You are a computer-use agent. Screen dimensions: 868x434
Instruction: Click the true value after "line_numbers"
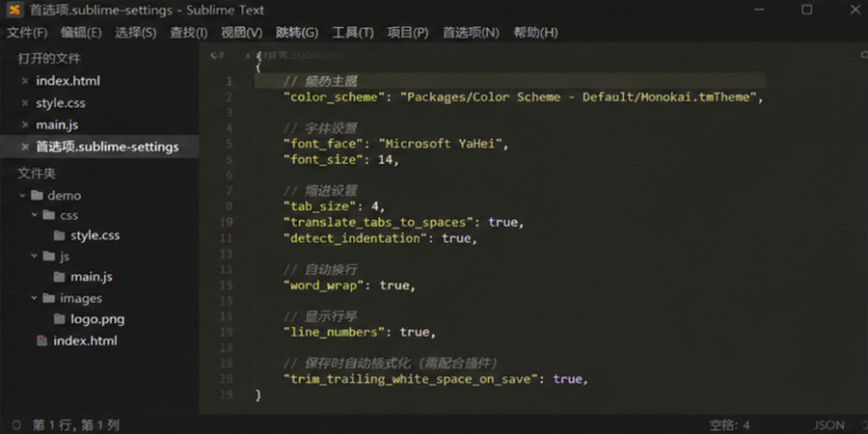tap(415, 332)
